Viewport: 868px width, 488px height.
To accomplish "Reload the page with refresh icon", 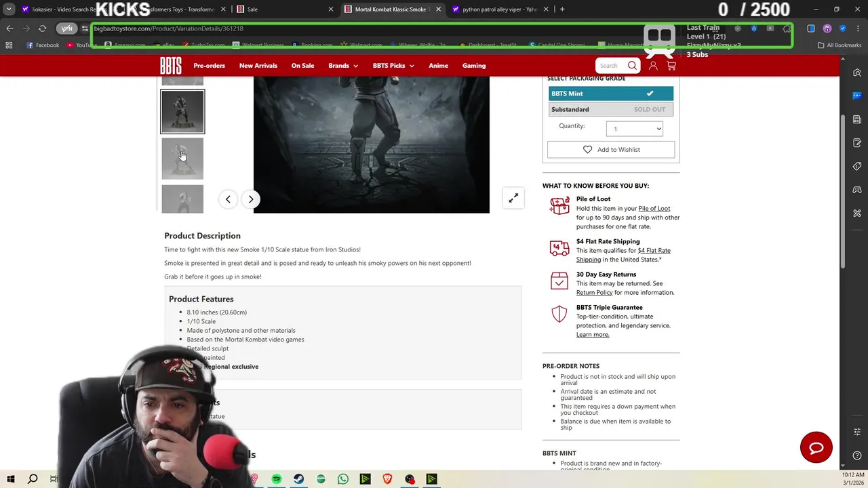I will tap(42, 28).
